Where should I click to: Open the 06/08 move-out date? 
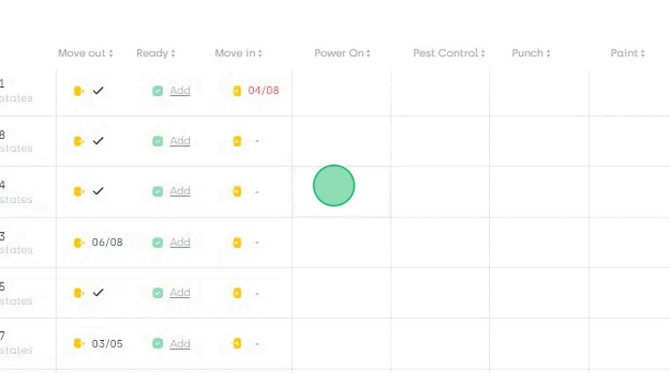click(x=107, y=242)
